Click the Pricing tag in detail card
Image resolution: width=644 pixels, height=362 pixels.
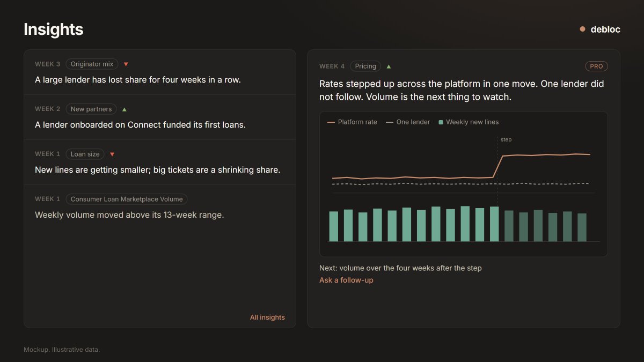365,66
